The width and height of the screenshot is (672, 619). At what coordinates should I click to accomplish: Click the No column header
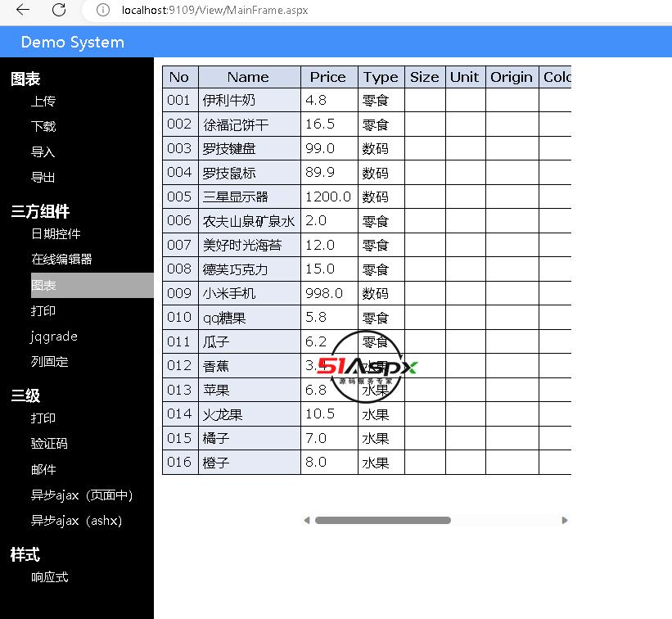tap(180, 77)
